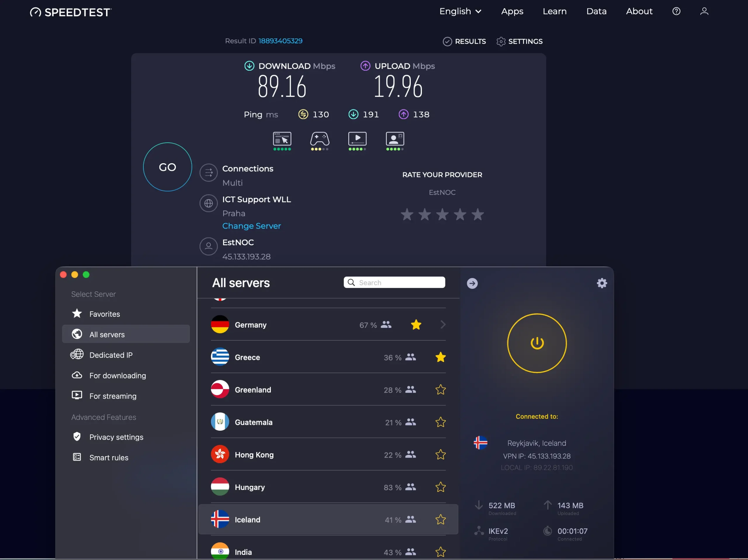The image size is (748, 560).
Task: Click the Change Server link
Action: (252, 226)
